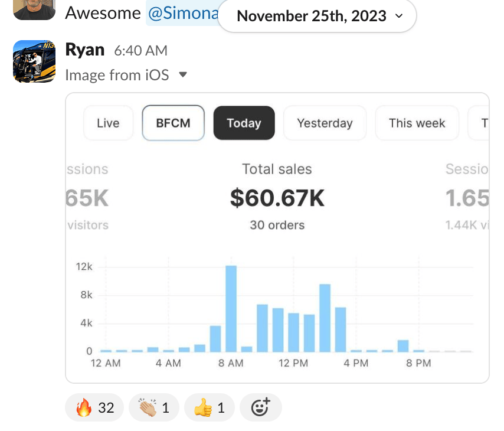
Task: Select the BFCM tab
Action: pyautogui.click(x=174, y=123)
